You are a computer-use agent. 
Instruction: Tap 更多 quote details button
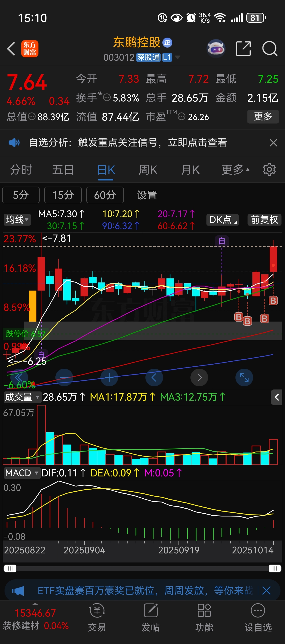coord(263,116)
